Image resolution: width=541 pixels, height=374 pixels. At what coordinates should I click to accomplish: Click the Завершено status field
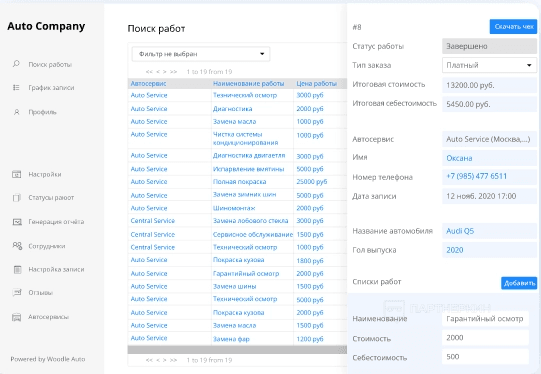[489, 46]
